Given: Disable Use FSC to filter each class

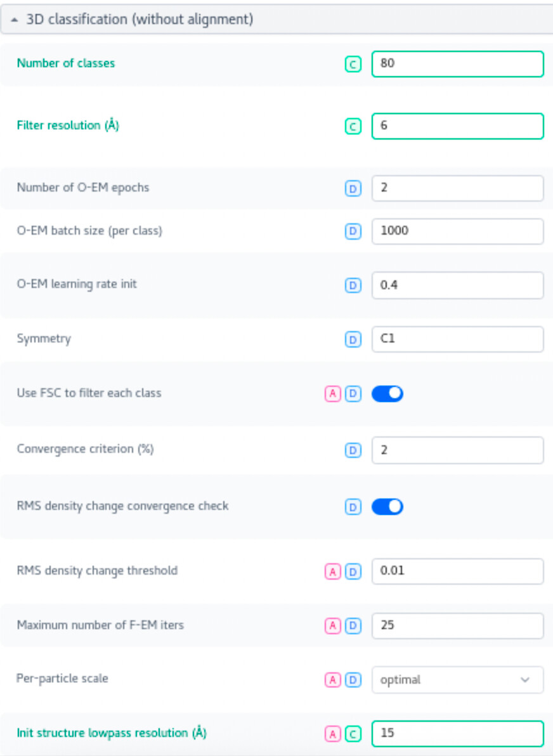Looking at the screenshot, I should click(x=387, y=394).
